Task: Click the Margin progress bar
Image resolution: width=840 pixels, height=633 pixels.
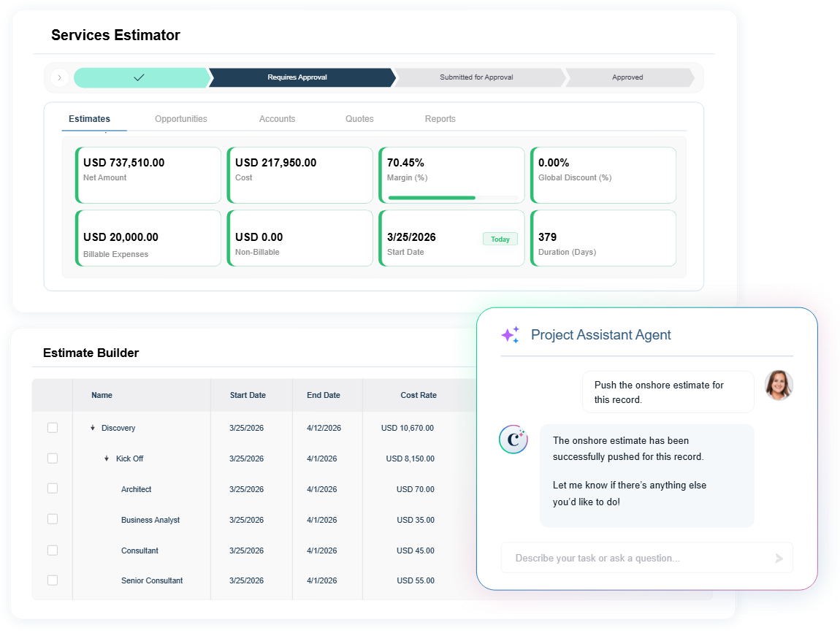Action: click(x=453, y=198)
